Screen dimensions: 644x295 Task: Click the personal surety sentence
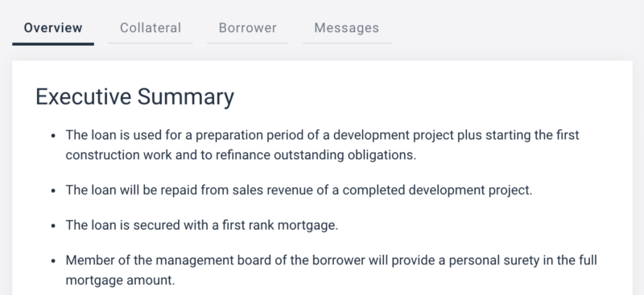tap(331, 270)
